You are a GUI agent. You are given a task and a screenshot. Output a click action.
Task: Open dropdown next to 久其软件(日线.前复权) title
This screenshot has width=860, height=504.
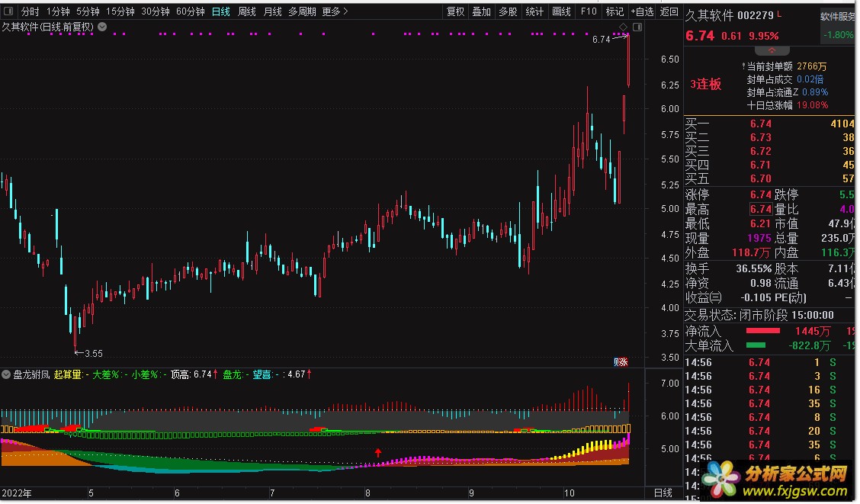tap(102, 27)
